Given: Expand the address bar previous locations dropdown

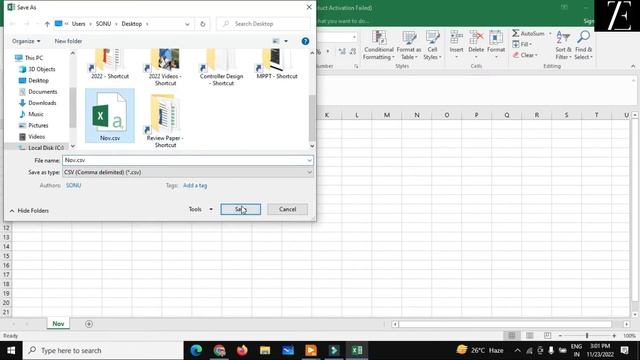Looking at the screenshot, I should coord(187,24).
